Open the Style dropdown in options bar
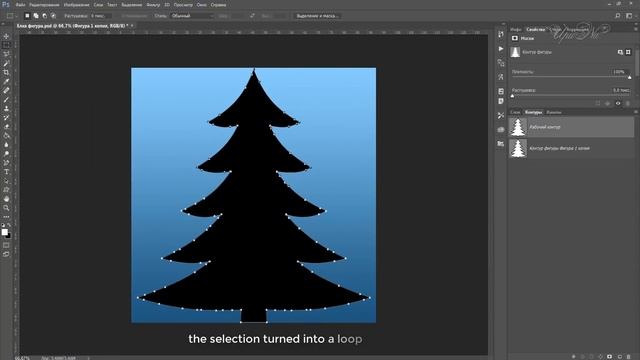This screenshot has width=640, height=360. (x=192, y=16)
